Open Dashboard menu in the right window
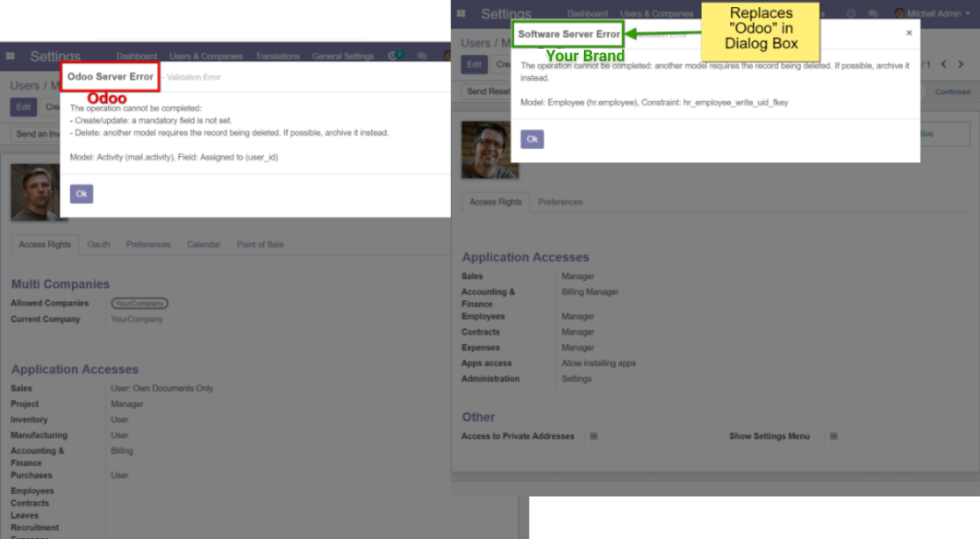The height and width of the screenshot is (539, 980). pos(587,14)
